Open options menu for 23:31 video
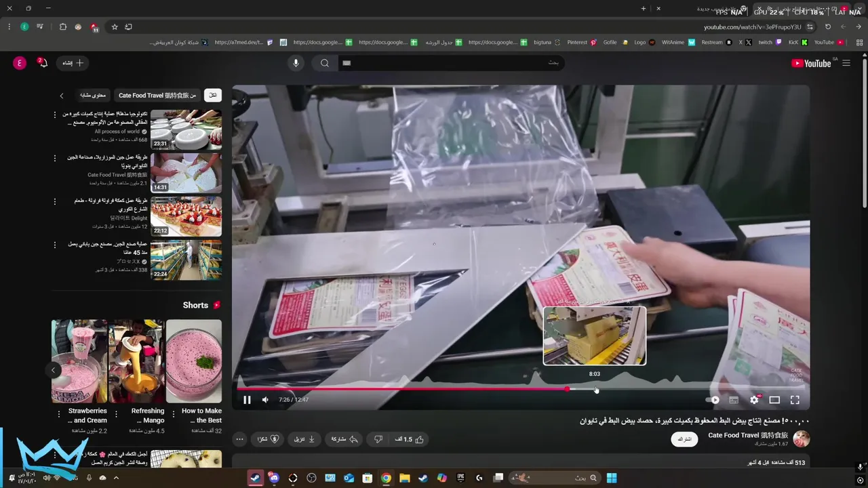 tap(56, 115)
